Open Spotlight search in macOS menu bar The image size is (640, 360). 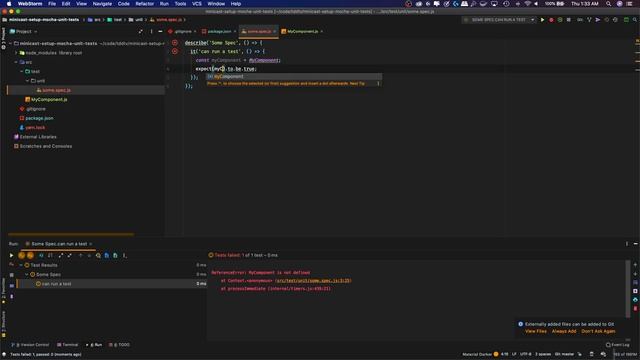click(x=609, y=4)
